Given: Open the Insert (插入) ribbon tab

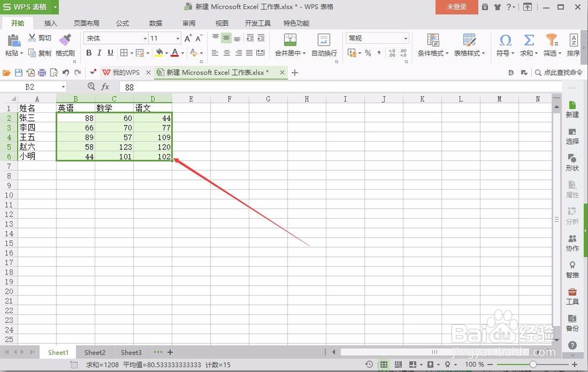Looking at the screenshot, I should (x=51, y=24).
